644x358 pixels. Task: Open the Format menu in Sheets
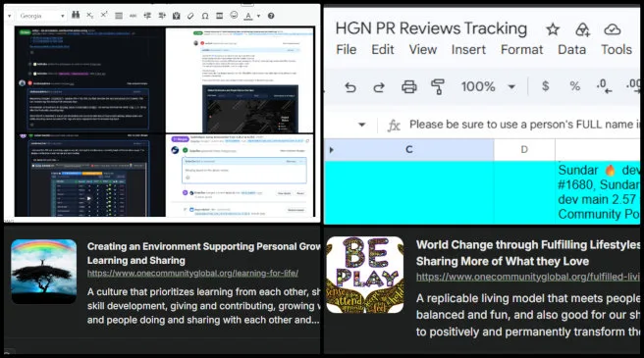click(x=521, y=50)
